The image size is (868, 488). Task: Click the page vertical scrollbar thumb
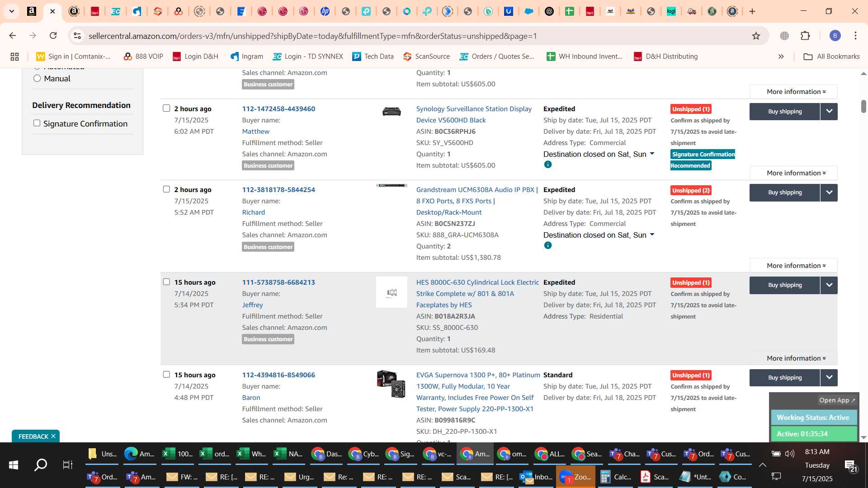863,107
